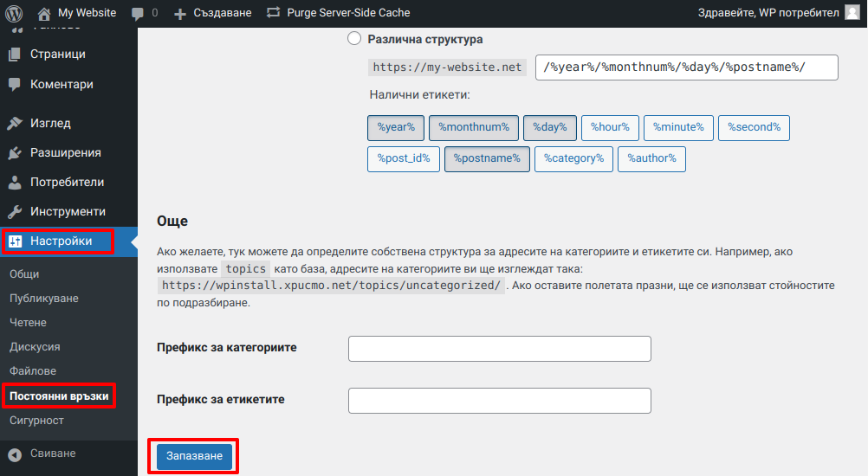Viewport: 868px width, 476px height.
Task: Add the %hour% tag
Action: [610, 128]
